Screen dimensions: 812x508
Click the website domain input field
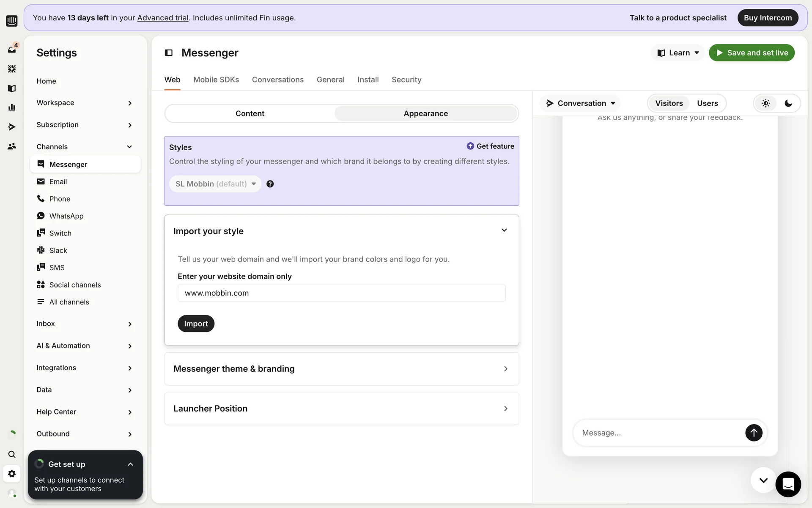pos(341,293)
